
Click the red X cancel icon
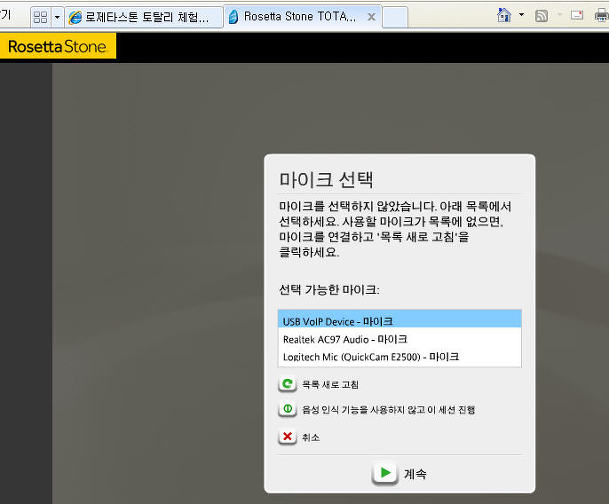[287, 437]
